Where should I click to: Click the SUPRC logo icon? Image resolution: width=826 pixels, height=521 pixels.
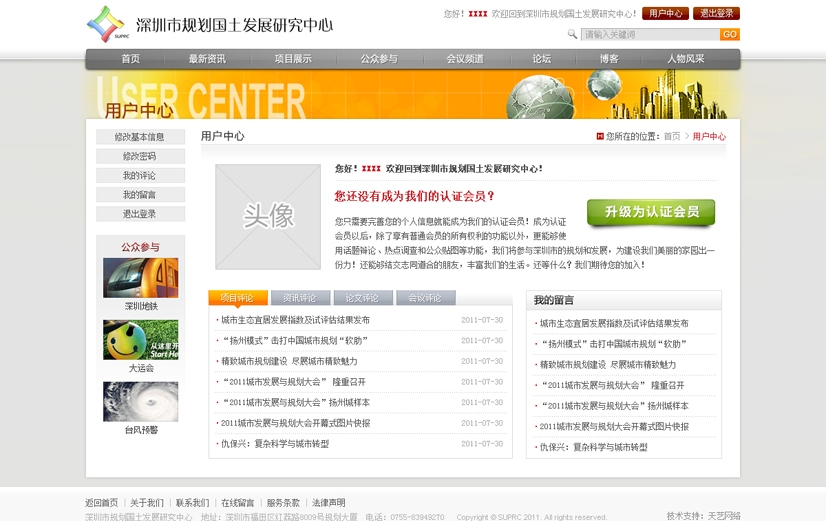tap(106, 22)
